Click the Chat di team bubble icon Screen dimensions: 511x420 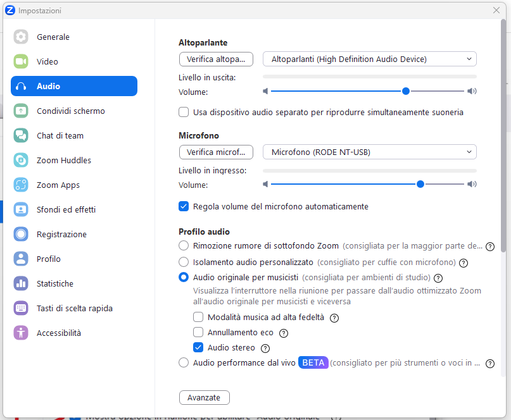[x=21, y=135]
